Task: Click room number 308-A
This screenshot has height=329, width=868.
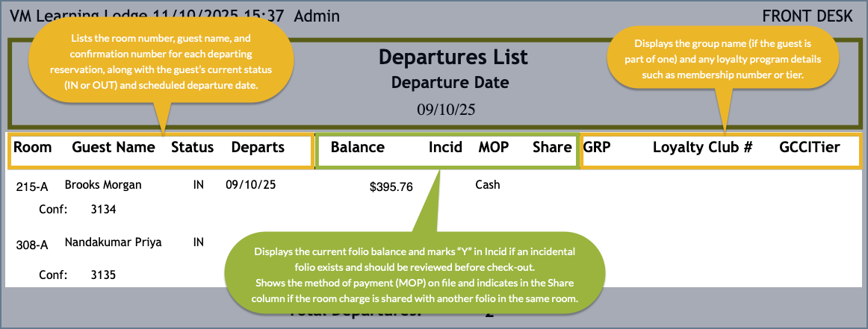Action: (x=32, y=243)
